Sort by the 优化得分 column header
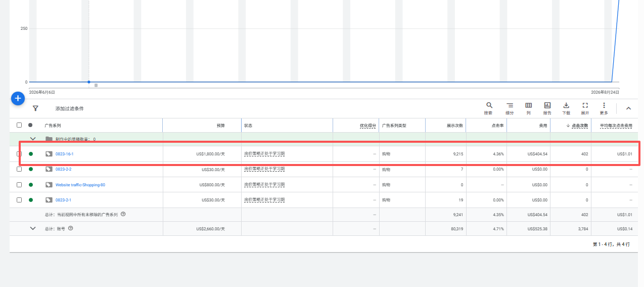 coord(368,126)
